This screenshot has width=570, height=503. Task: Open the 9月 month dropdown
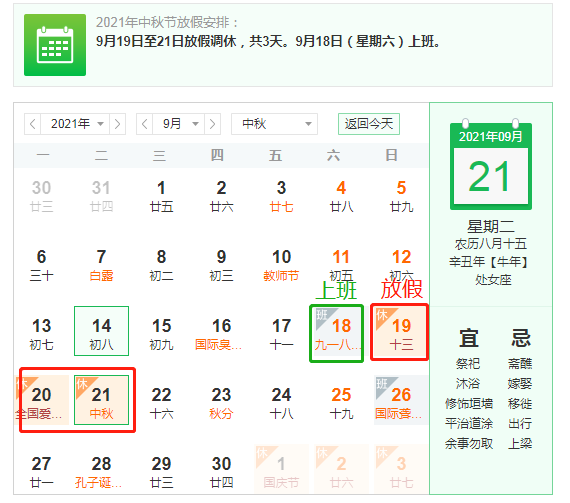click(x=179, y=124)
